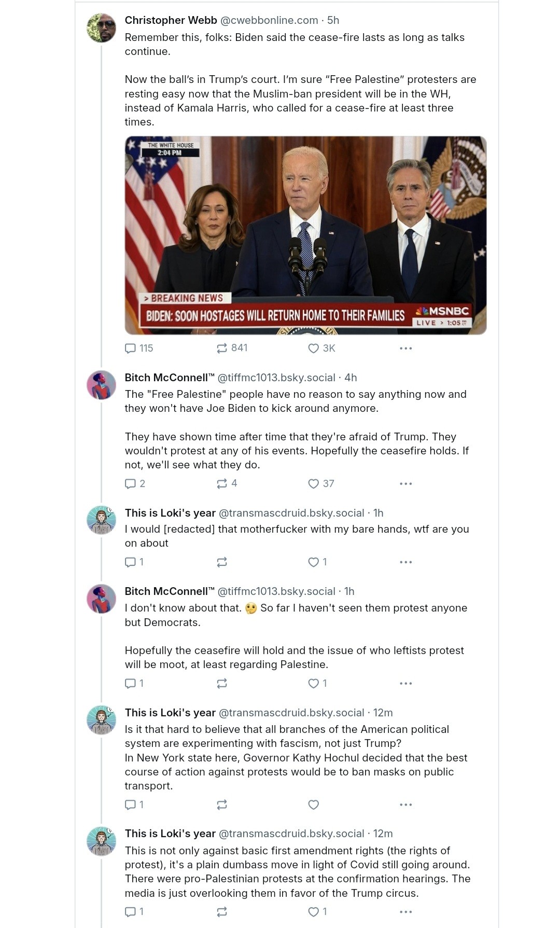Reply to Christopher Webb's post

[130, 348]
